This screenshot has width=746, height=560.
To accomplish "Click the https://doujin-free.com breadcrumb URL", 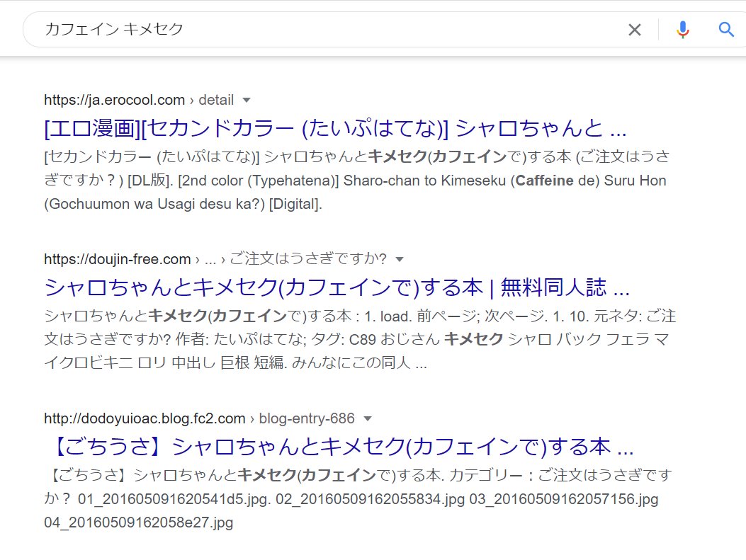I will (215, 260).
